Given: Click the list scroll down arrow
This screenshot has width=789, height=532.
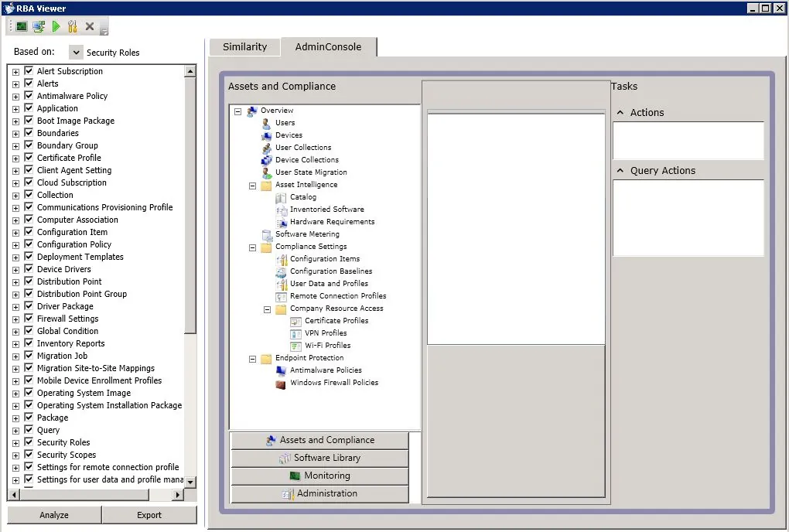Looking at the screenshot, I should coord(190,483).
